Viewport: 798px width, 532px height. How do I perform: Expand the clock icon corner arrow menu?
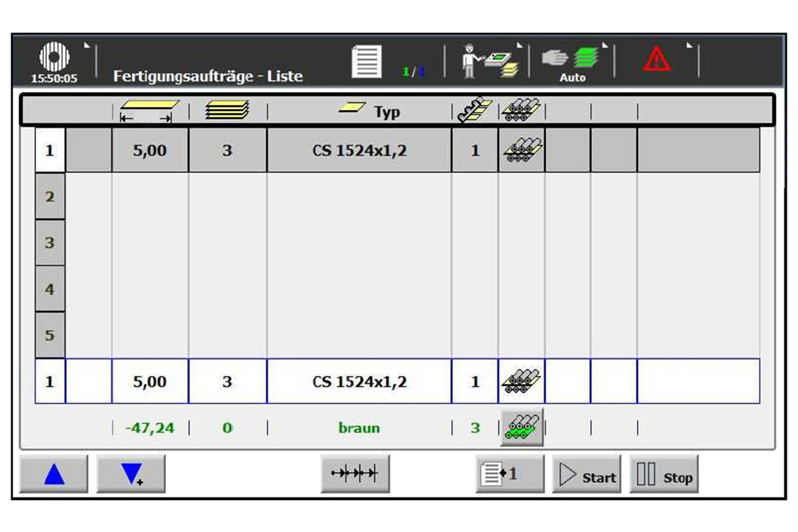tap(86, 45)
